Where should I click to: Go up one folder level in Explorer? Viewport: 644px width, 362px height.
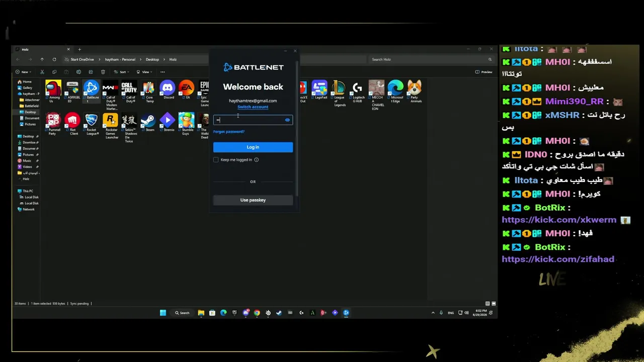point(42,59)
